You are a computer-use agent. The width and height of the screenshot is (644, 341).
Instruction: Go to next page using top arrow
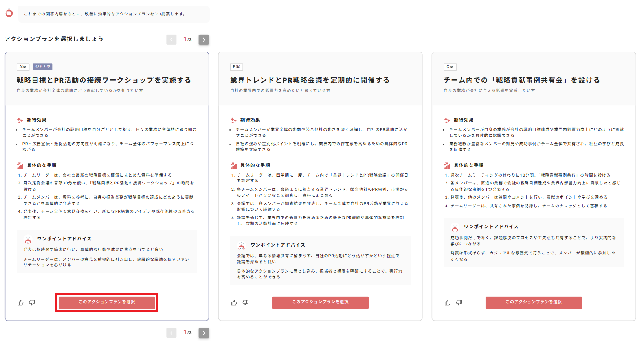pos(204,40)
